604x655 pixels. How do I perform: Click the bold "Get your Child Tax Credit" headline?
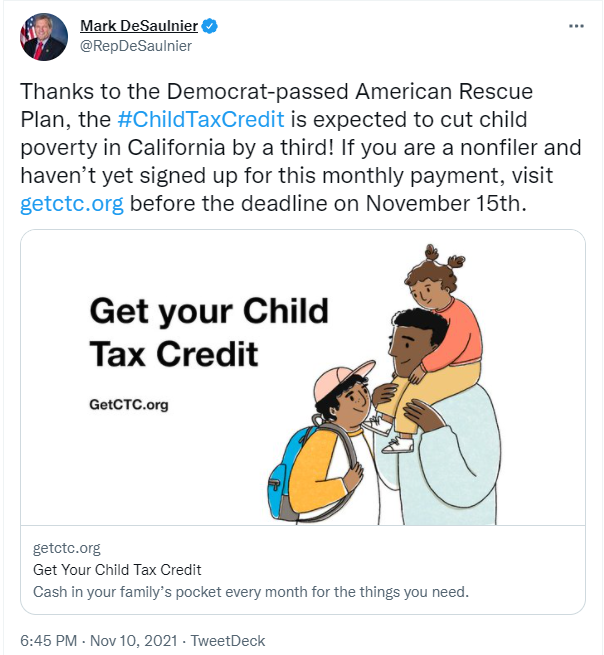[208, 331]
